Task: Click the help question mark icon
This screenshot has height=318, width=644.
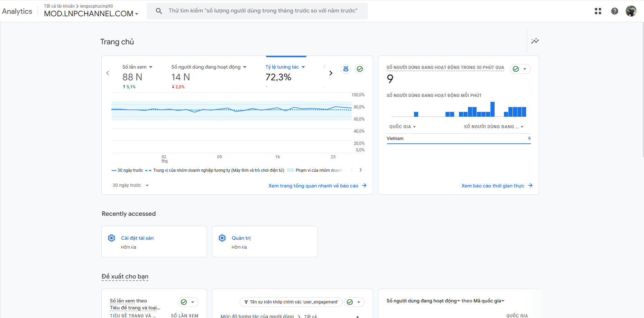Action: (614, 11)
